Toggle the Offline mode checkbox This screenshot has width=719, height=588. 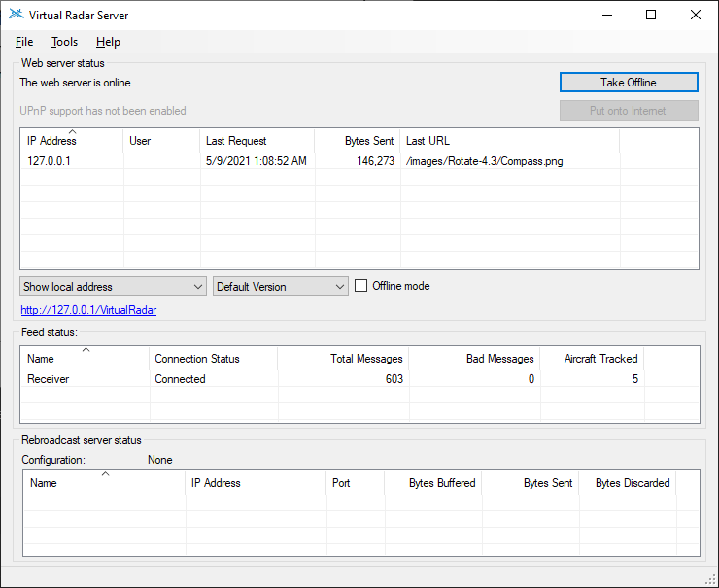coord(361,286)
